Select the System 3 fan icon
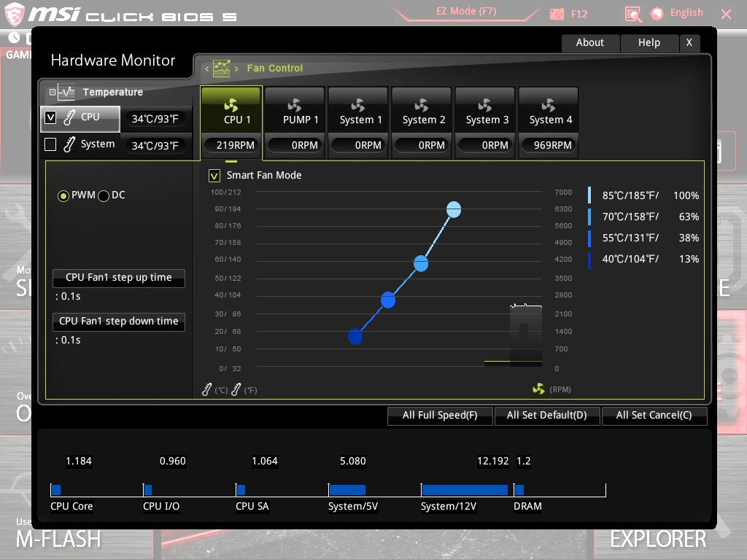The image size is (747, 560). (484, 105)
